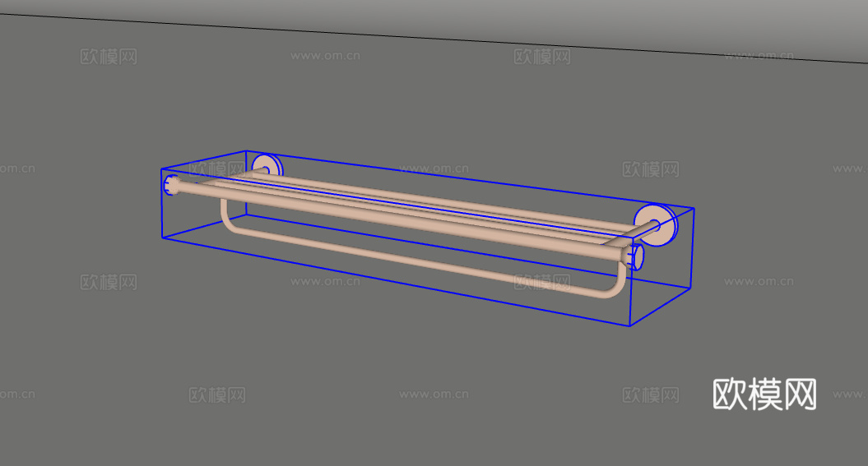Select the left end cap of front rail

pyautogui.click(x=171, y=185)
